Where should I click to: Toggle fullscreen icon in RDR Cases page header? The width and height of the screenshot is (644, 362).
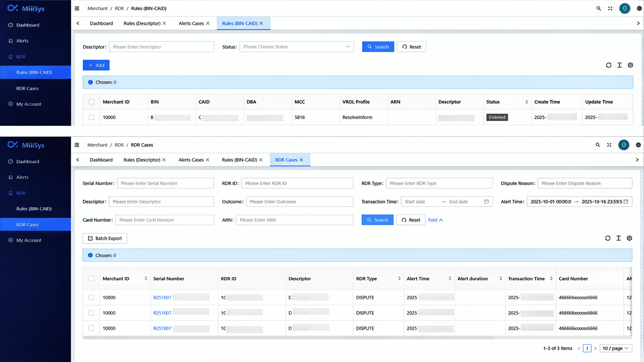609,145
